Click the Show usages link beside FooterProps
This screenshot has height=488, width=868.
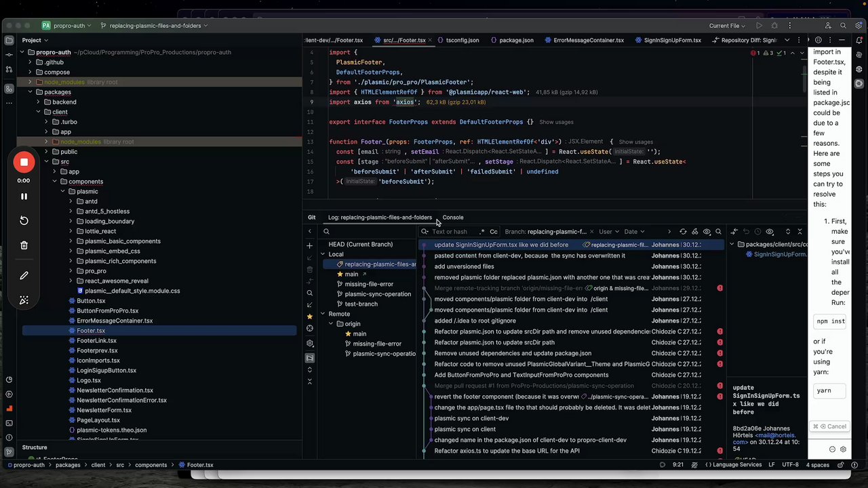point(556,122)
